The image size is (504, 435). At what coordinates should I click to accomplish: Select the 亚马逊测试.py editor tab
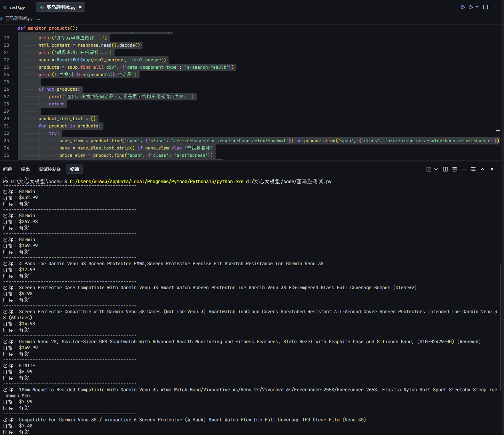pyautogui.click(x=60, y=7)
